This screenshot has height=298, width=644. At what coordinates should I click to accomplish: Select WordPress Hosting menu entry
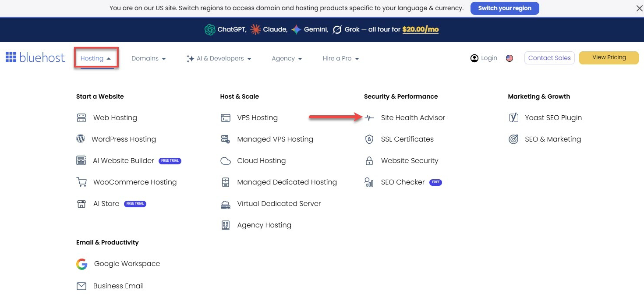124,139
